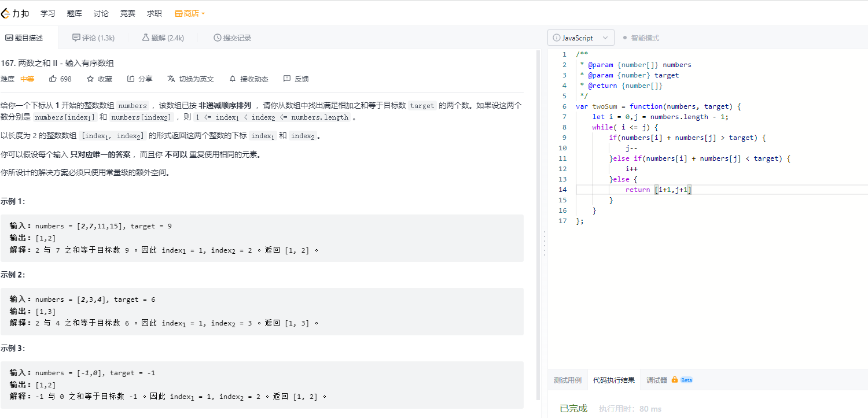Open the JavaScript language dropdown
Image resolution: width=868 pixels, height=418 pixels.
581,38
